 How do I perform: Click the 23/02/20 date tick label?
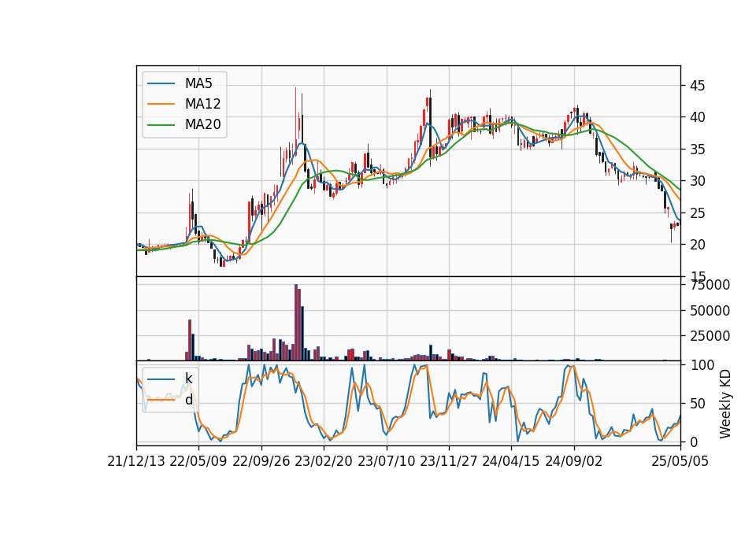tap(324, 462)
